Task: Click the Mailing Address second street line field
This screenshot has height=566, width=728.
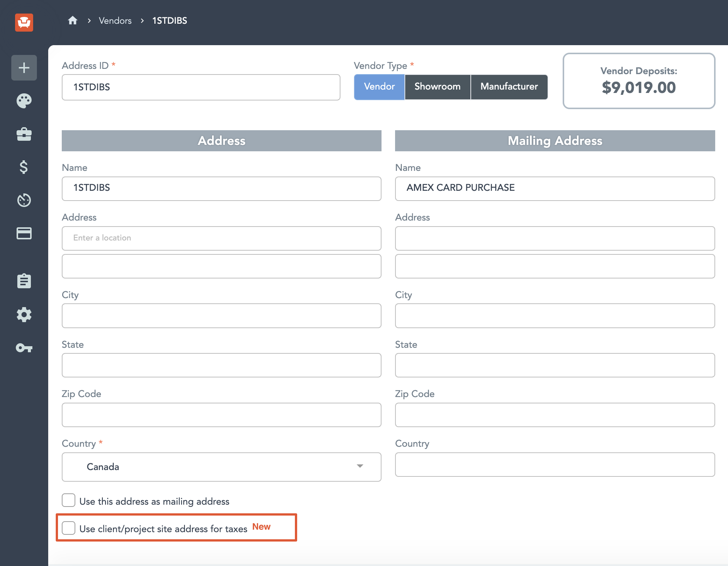Action: 555,266
